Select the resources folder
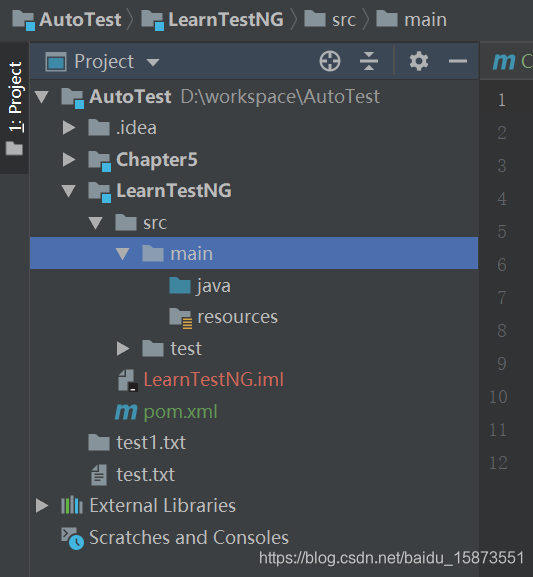Viewport: 533px width, 577px height. (254, 317)
